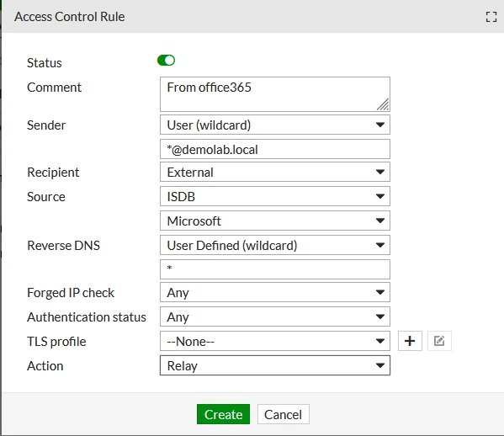Viewport: 504px width, 436px height.
Task: Click the fullscreen expand icon
Action: click(491, 17)
